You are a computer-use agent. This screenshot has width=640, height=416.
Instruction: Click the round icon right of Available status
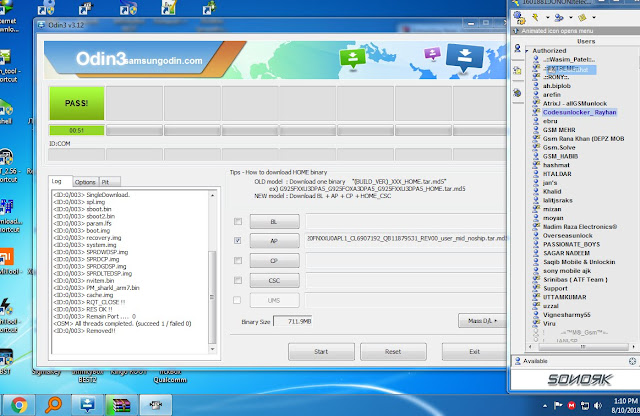(x=632, y=361)
